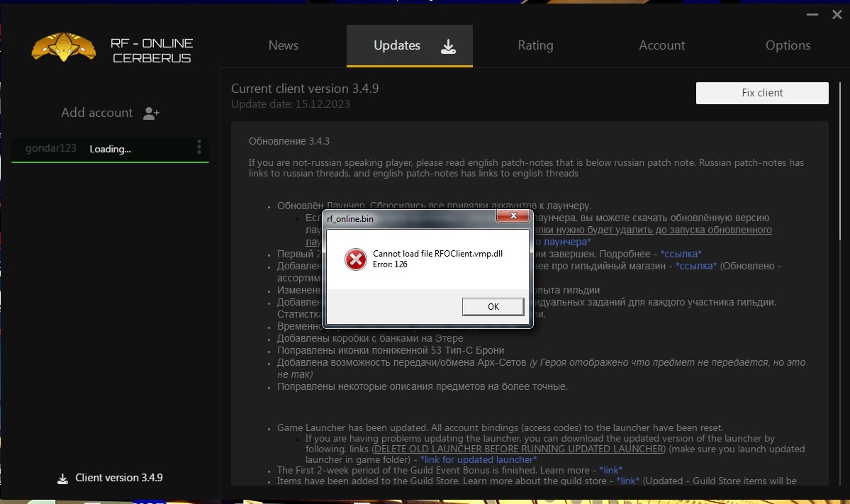Open the link after 'Learn more -' for Guild Event Bonus
This screenshot has height=504, width=850.
point(611,471)
